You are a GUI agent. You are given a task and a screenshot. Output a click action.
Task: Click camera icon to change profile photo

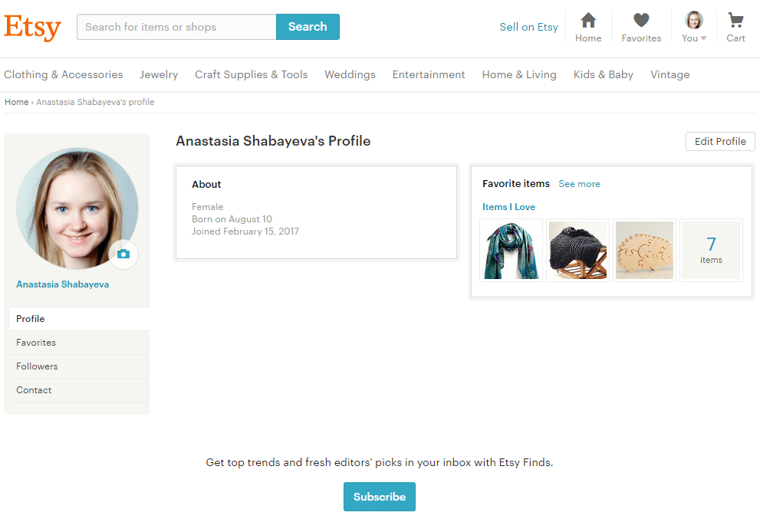tap(123, 254)
